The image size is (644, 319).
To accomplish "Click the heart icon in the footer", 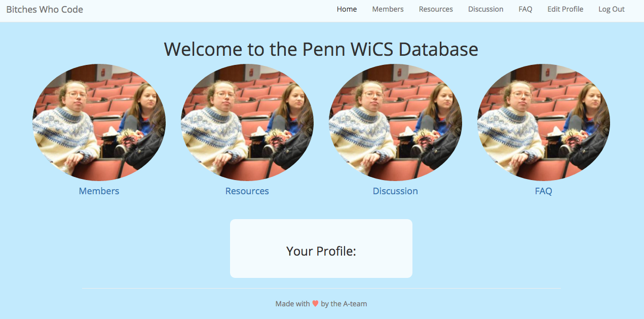I will (315, 304).
